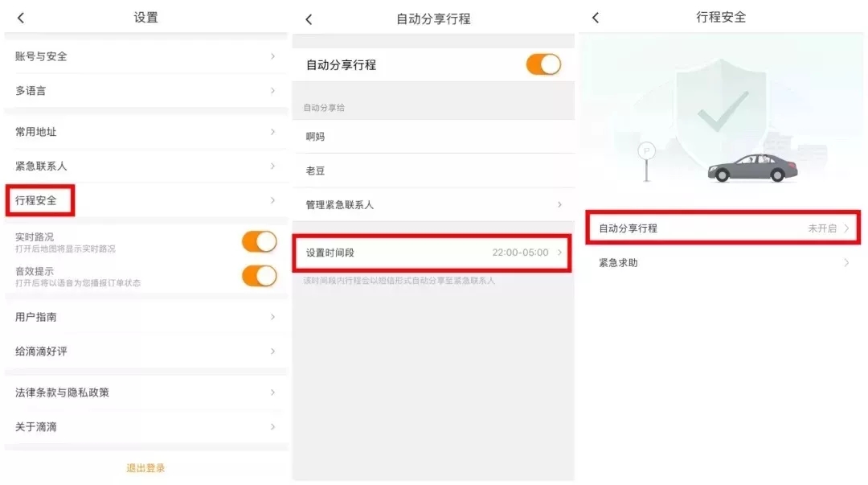Toggle the 音效提示 switch
The image size is (868, 485).
[x=259, y=276]
